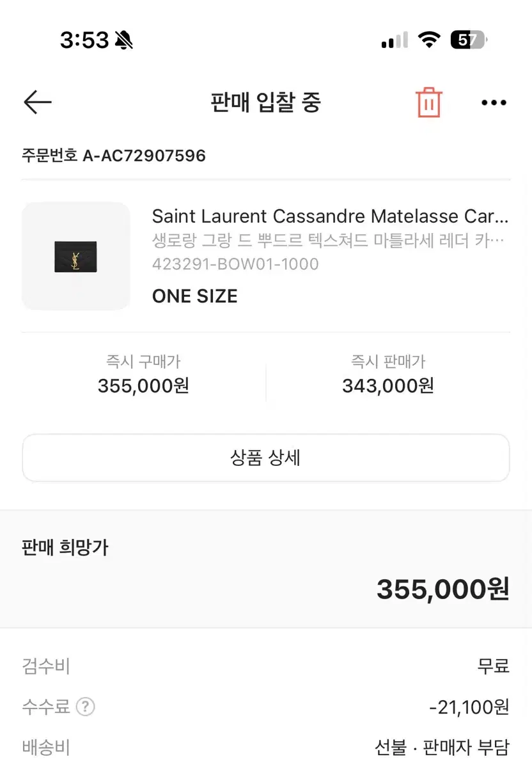The width and height of the screenshot is (532, 768).
Task: Tap the fee help question mark icon
Action: [85, 707]
